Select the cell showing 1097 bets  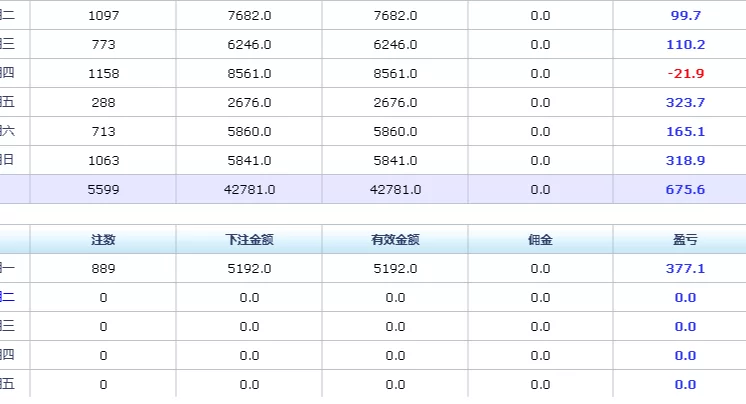tap(103, 16)
